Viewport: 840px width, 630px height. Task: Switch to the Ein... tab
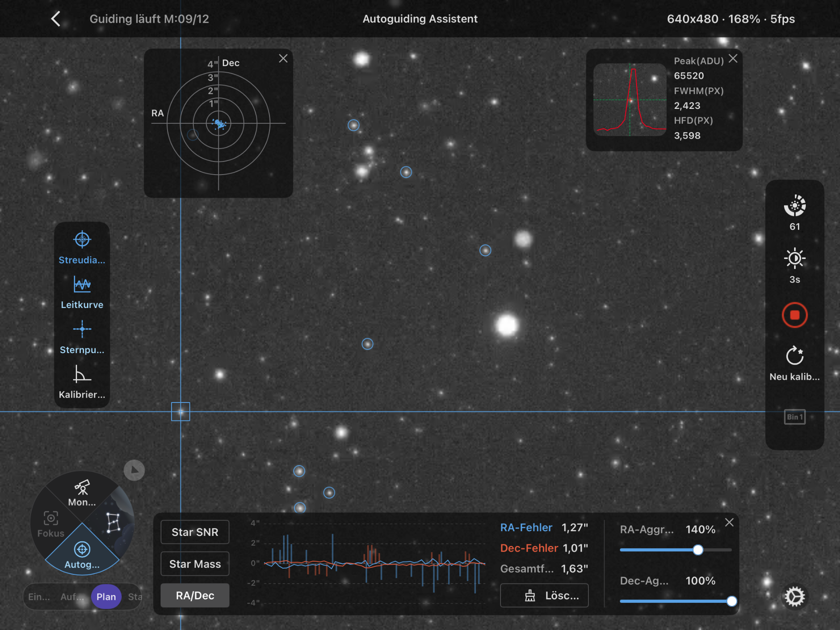pyautogui.click(x=39, y=597)
